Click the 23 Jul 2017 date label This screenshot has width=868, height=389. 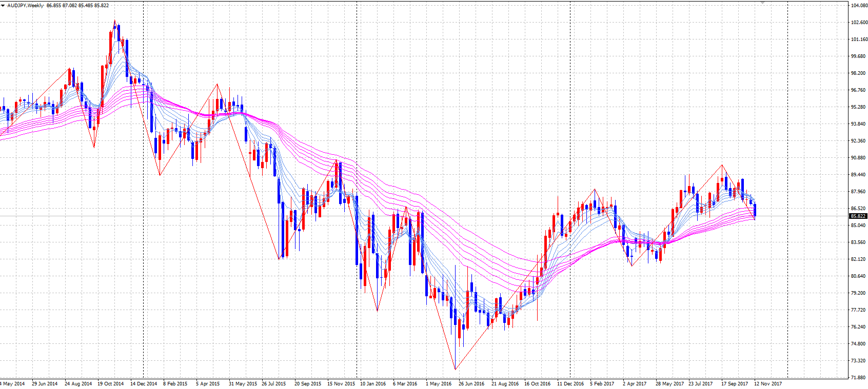point(701,384)
